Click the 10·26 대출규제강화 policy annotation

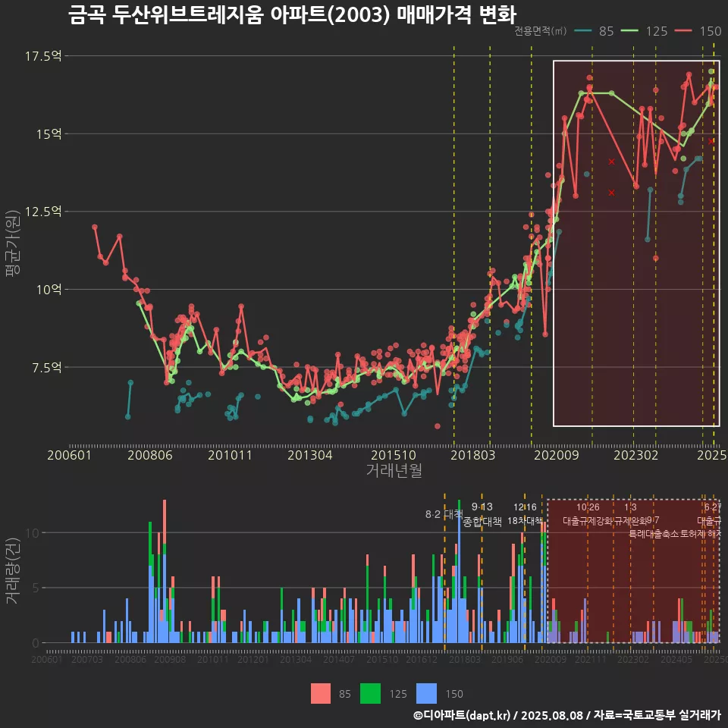588,514
